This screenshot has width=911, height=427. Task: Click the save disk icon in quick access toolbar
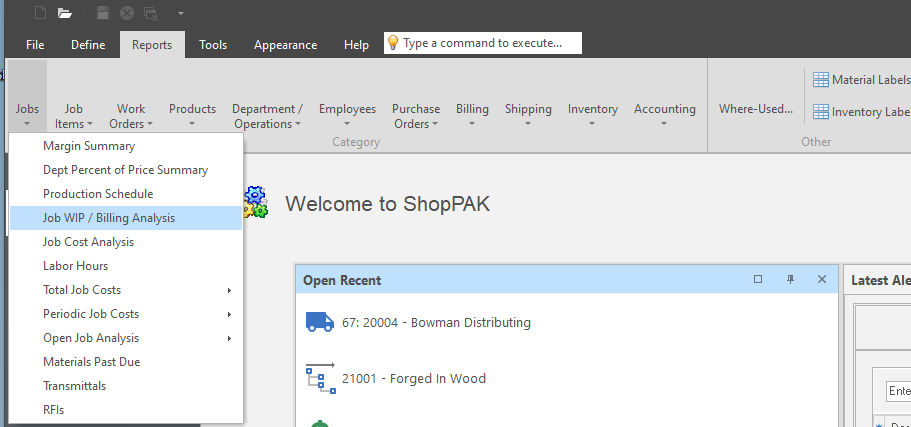click(x=103, y=13)
